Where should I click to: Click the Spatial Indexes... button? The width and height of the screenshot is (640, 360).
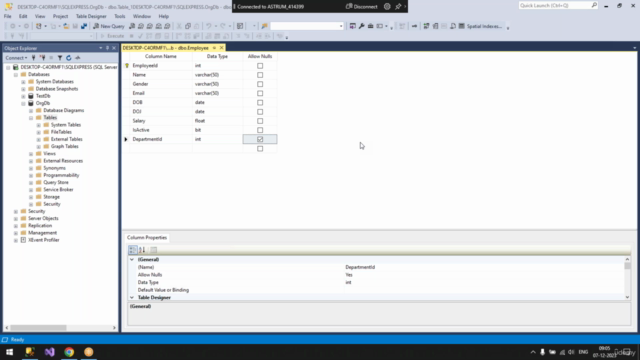[x=484, y=26]
